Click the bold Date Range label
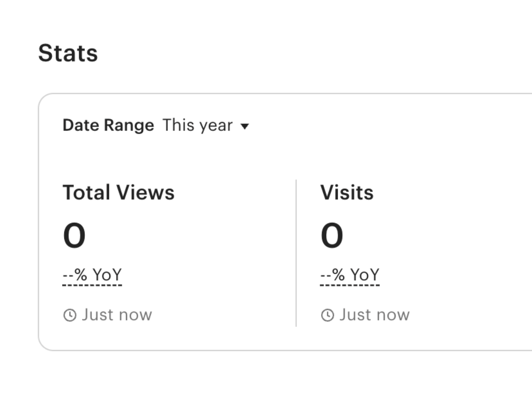Image resolution: width=532 pixels, height=399 pixels. click(108, 125)
